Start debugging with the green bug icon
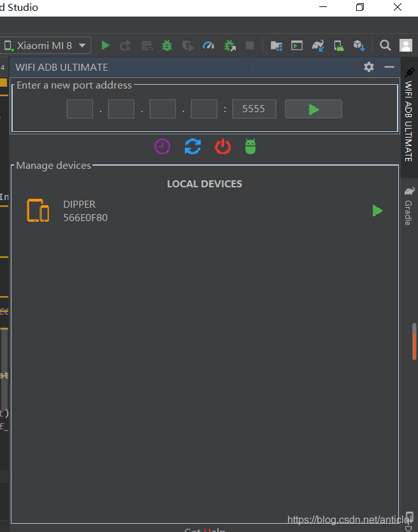 point(167,45)
